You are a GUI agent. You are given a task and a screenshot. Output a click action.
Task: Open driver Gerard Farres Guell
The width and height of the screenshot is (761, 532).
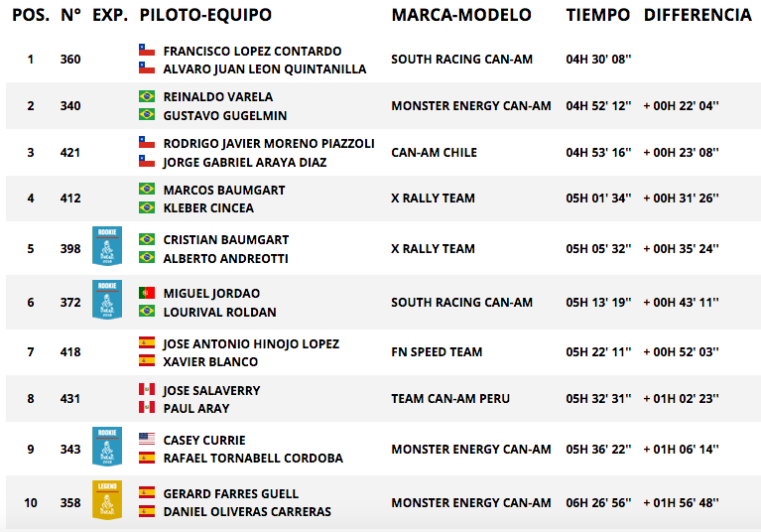pyautogui.click(x=231, y=493)
